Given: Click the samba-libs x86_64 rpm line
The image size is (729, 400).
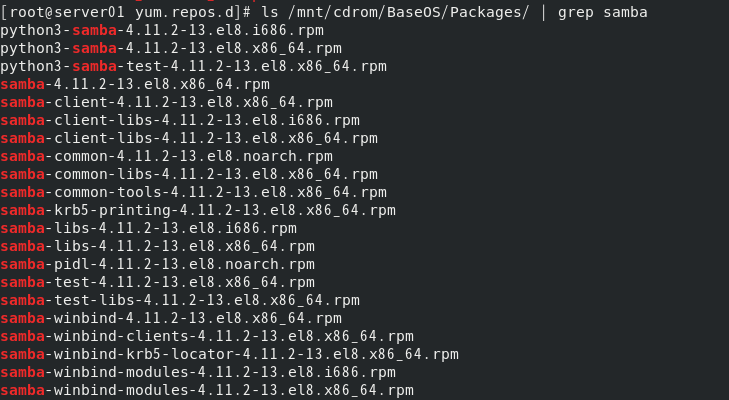Looking at the screenshot, I should pos(157,246).
